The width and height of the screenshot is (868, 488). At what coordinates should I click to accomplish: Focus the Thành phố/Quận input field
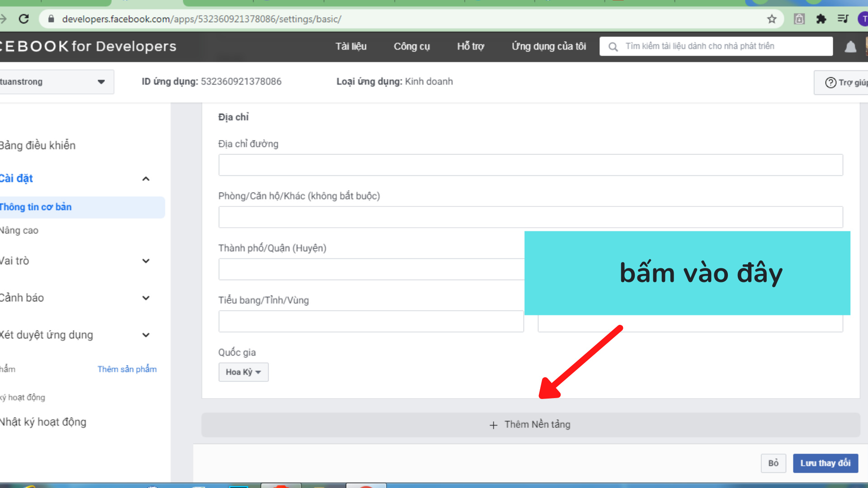[371, 269]
